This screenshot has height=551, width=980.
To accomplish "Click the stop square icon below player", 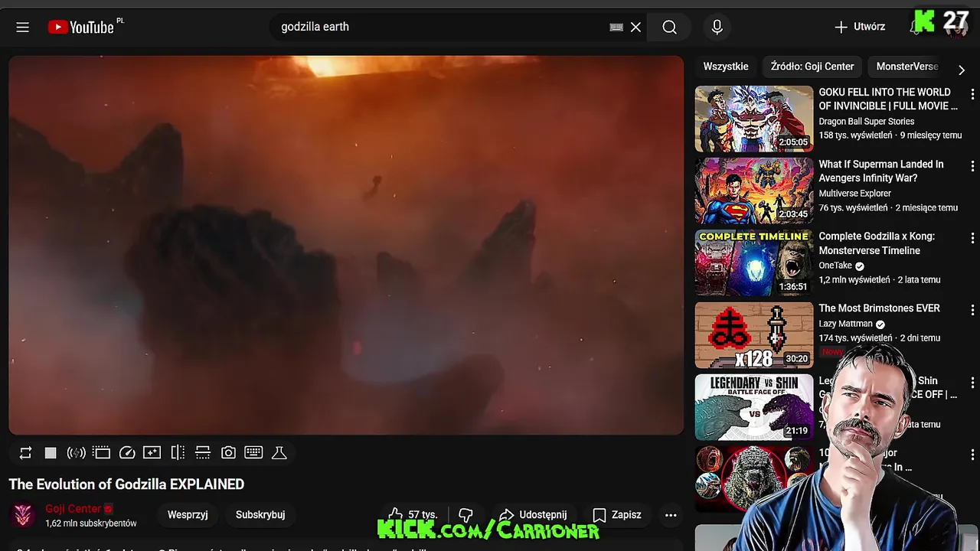I will click(51, 453).
